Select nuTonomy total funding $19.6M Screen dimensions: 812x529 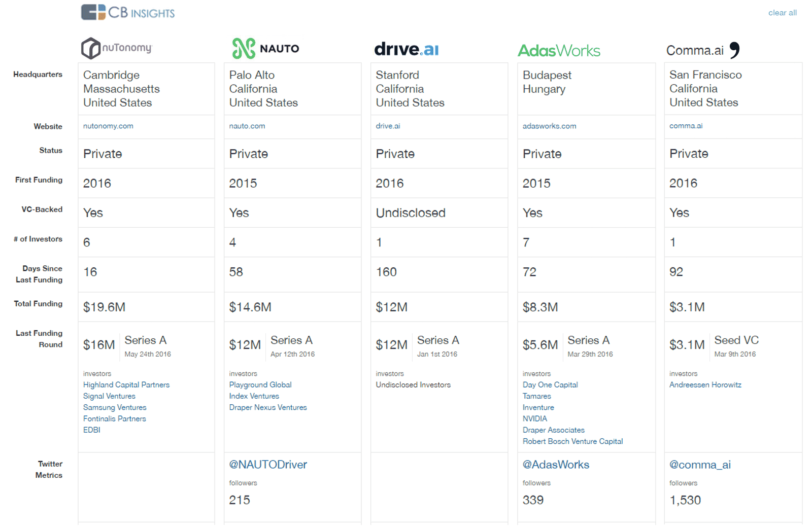(x=104, y=307)
